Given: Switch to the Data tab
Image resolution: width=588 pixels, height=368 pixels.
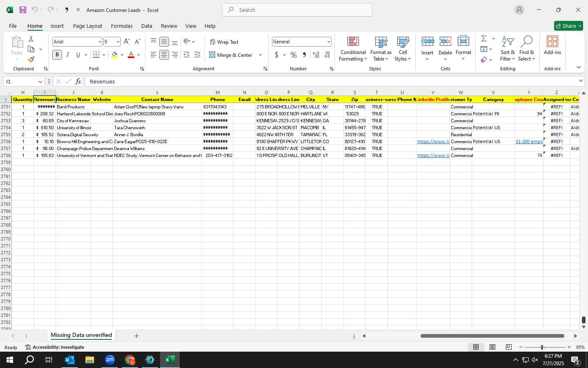Looking at the screenshot, I should pyautogui.click(x=147, y=26).
